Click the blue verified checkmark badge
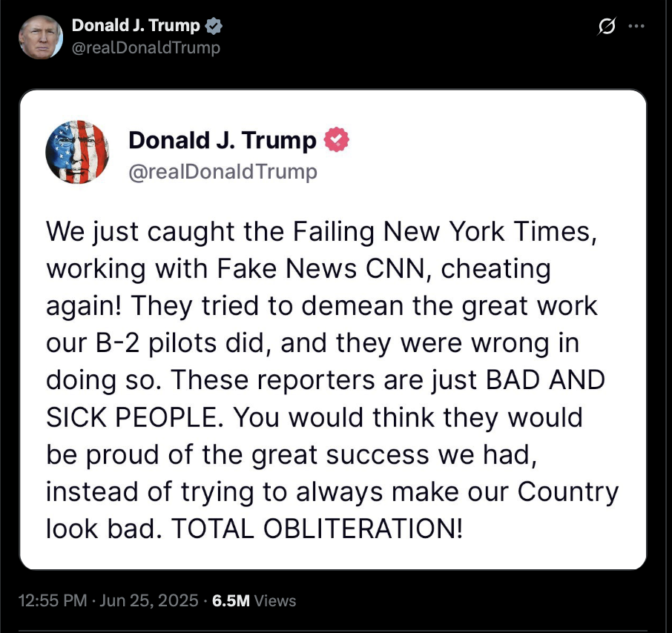Viewport: 672px width, 633px height. (214, 26)
